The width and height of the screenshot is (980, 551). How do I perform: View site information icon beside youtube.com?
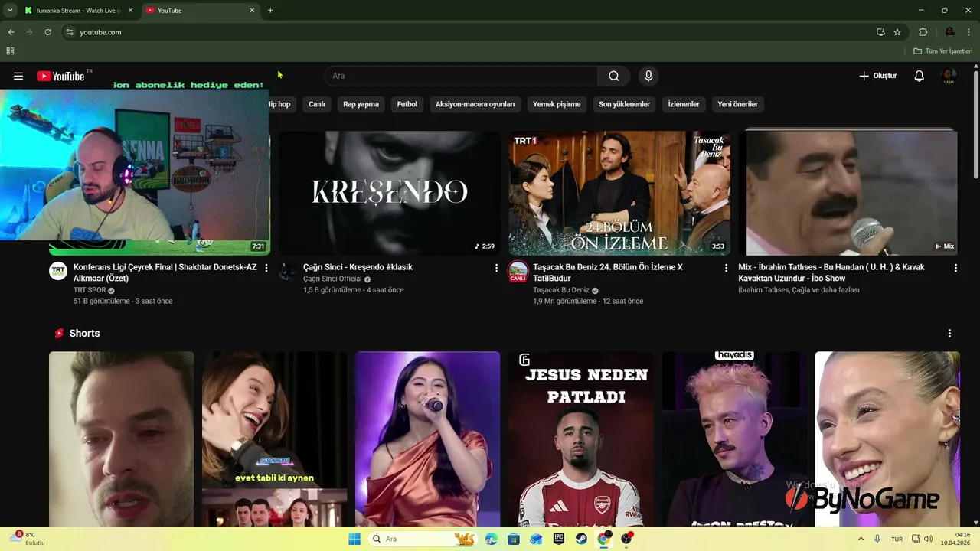tap(70, 32)
